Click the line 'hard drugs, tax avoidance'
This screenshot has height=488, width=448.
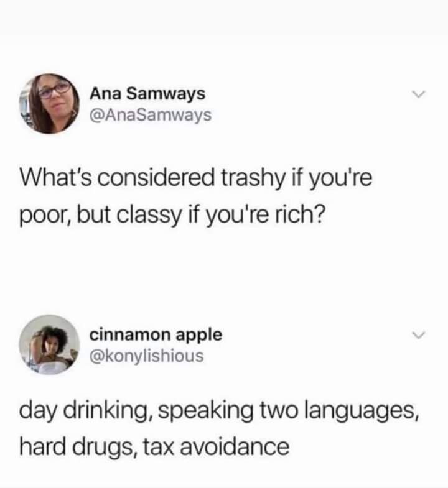(154, 447)
